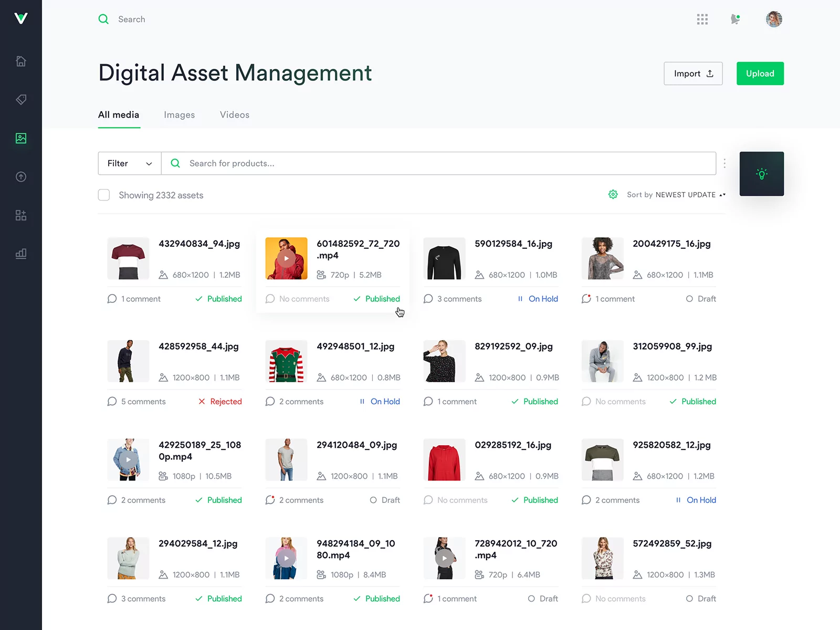840x630 pixels.
Task: Click the green Upload button
Action: [x=760, y=73]
